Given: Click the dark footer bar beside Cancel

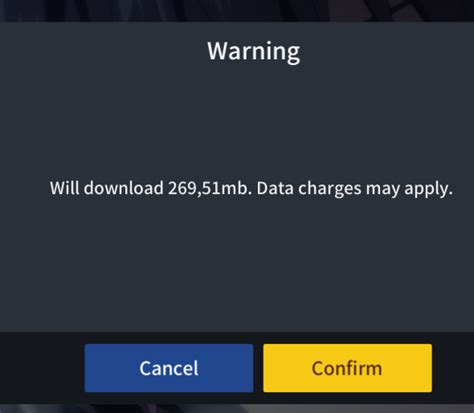Looking at the screenshot, I should 42,368.
